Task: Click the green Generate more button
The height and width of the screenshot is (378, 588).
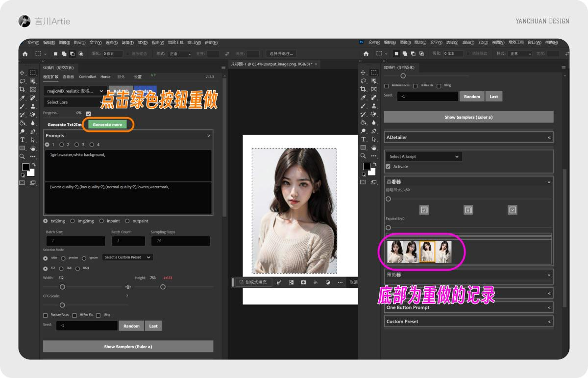Action: 107,125
